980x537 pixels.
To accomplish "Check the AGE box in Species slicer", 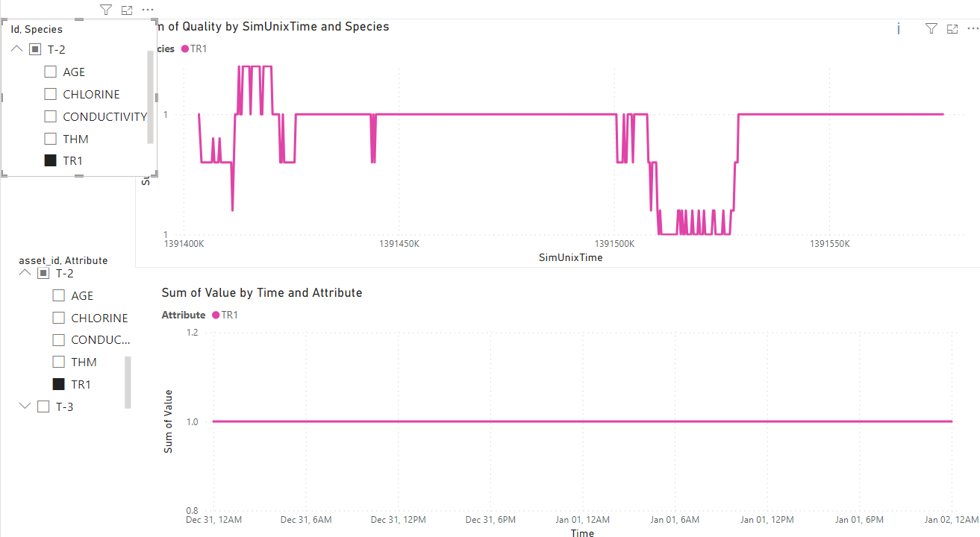I will point(51,72).
